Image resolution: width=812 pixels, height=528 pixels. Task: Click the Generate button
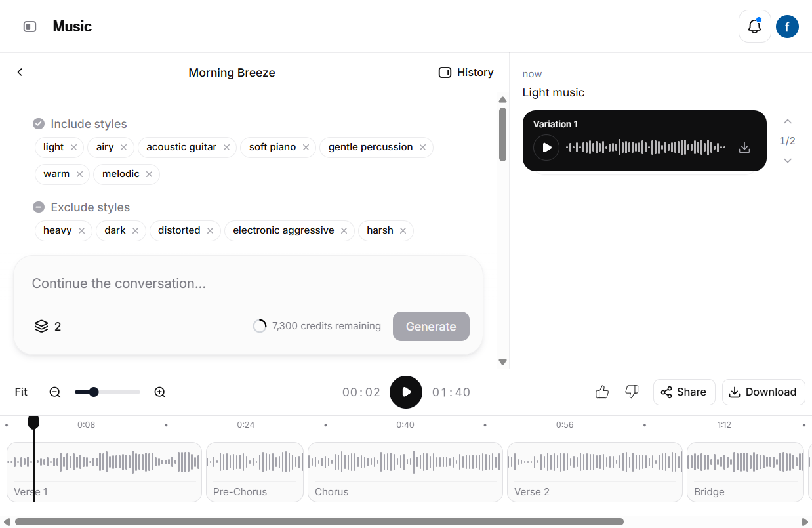(431, 326)
